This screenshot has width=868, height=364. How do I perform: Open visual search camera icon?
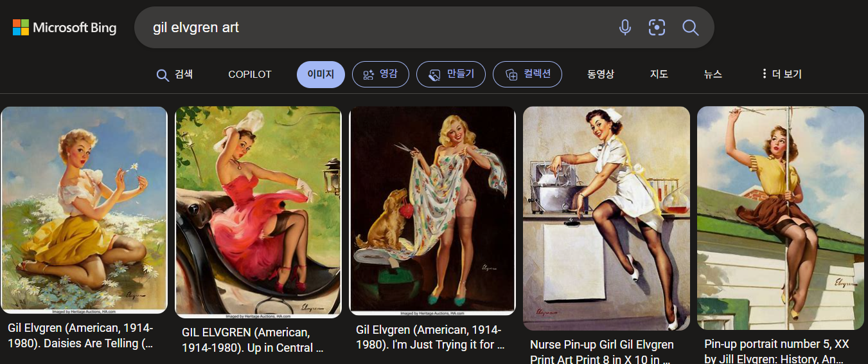(657, 28)
